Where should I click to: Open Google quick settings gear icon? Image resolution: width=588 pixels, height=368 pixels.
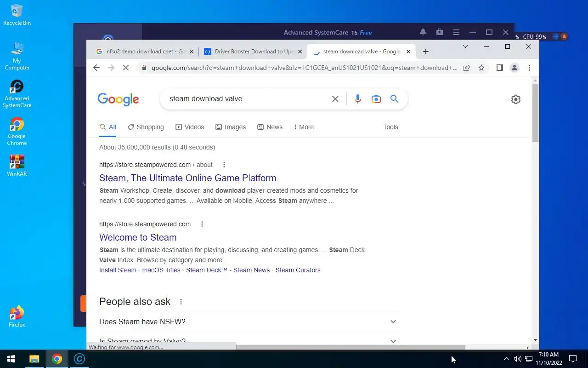[516, 99]
